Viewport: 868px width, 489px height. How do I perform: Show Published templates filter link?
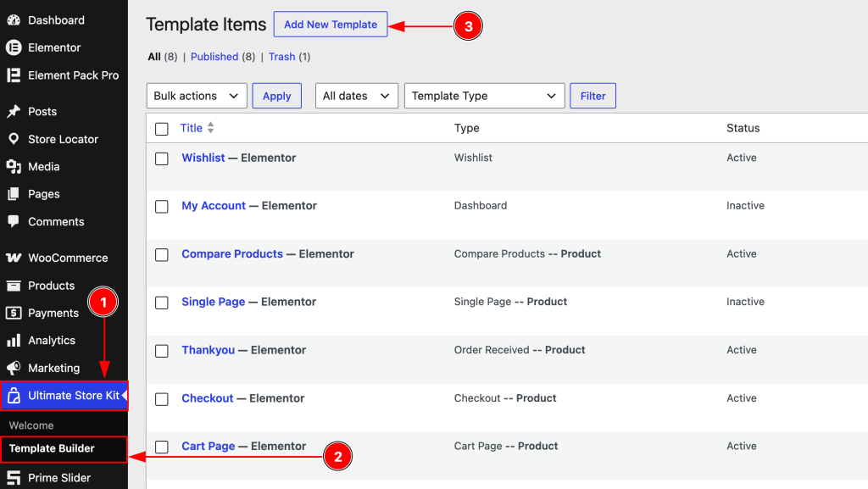[x=214, y=57]
